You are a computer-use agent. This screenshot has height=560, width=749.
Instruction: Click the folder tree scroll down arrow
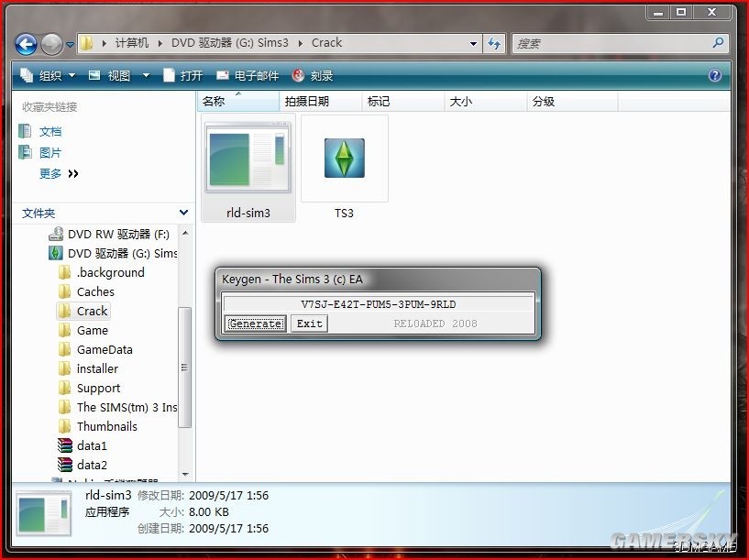coord(185,474)
